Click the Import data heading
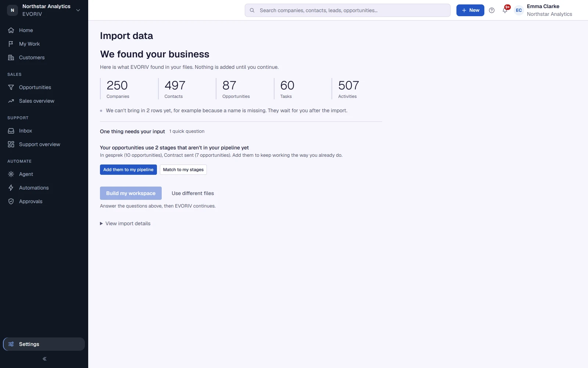The image size is (588, 368). (x=126, y=36)
